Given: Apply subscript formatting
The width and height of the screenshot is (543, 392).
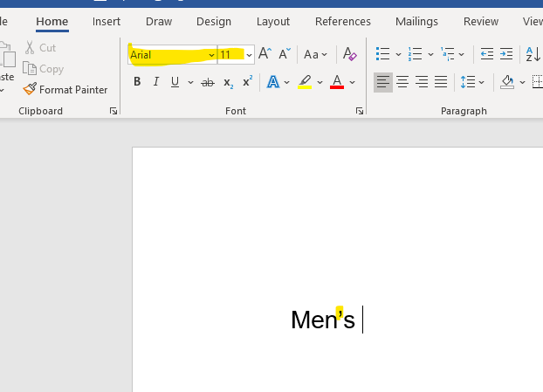Looking at the screenshot, I should (x=228, y=82).
